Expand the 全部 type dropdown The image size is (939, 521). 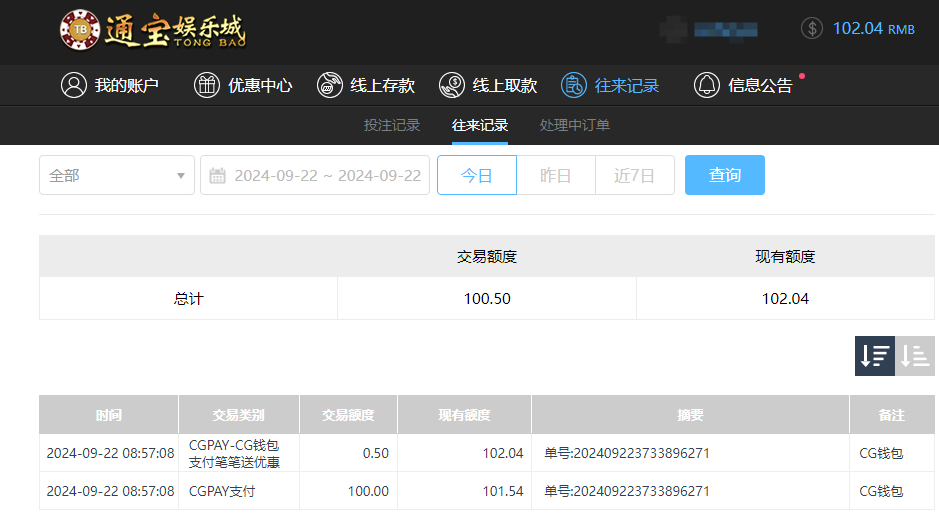pyautogui.click(x=117, y=175)
